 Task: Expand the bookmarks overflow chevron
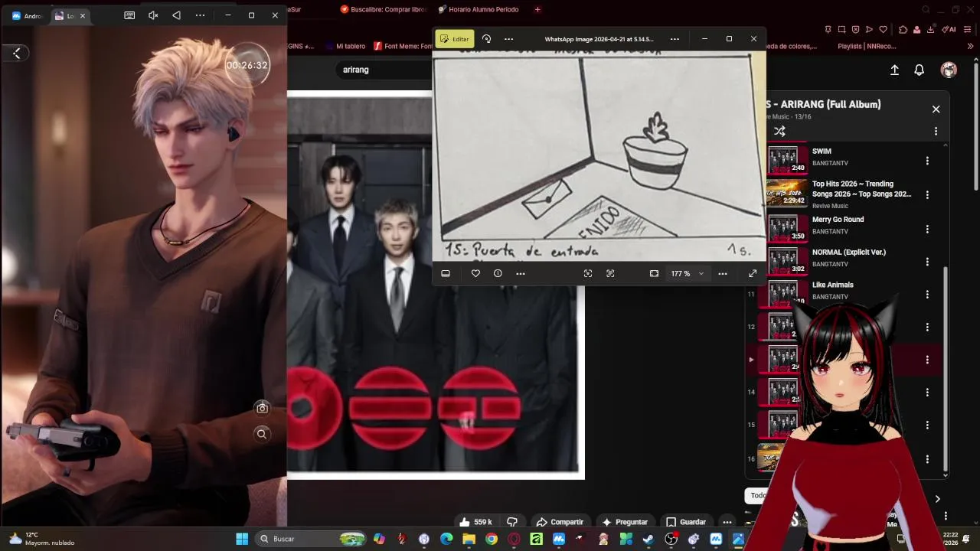[970, 46]
